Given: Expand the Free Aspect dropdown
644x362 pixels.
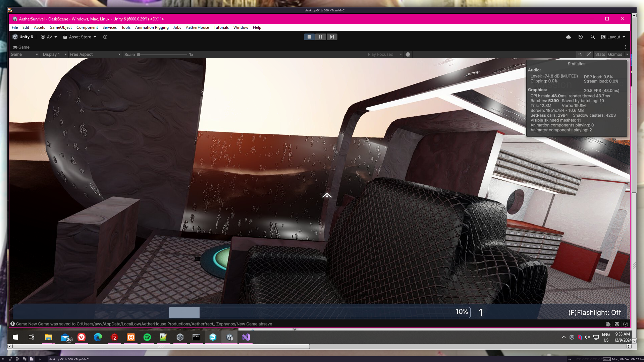Looking at the screenshot, I should (95, 54).
